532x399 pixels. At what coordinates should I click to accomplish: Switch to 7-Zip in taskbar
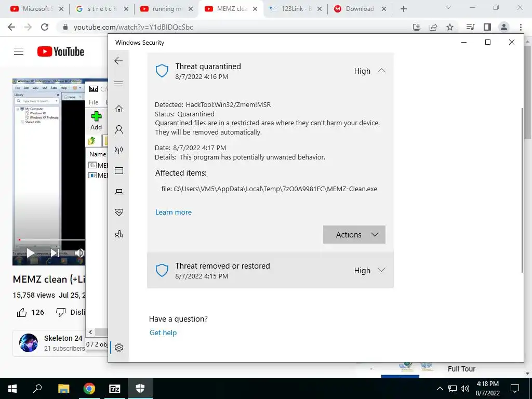(115, 389)
